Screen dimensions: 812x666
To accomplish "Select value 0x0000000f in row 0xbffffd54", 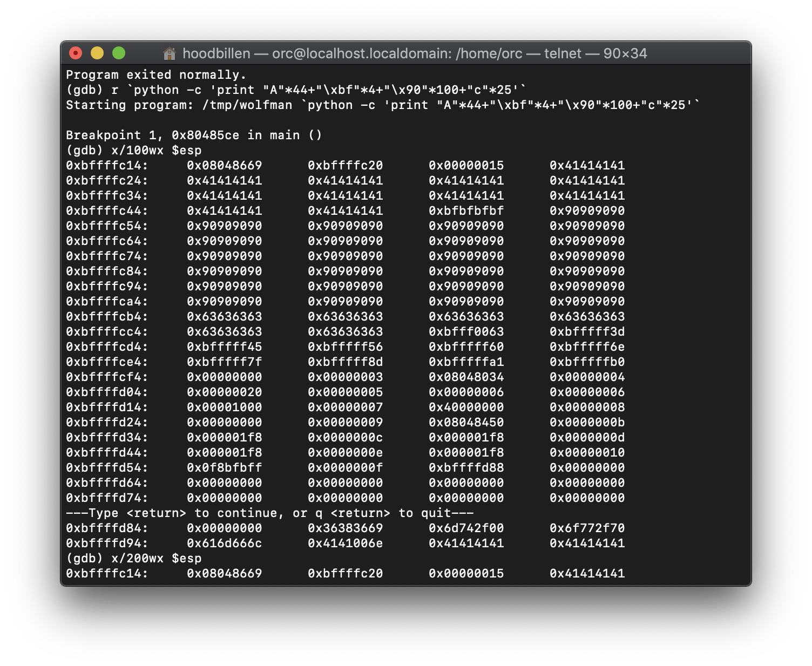I will tap(346, 467).
